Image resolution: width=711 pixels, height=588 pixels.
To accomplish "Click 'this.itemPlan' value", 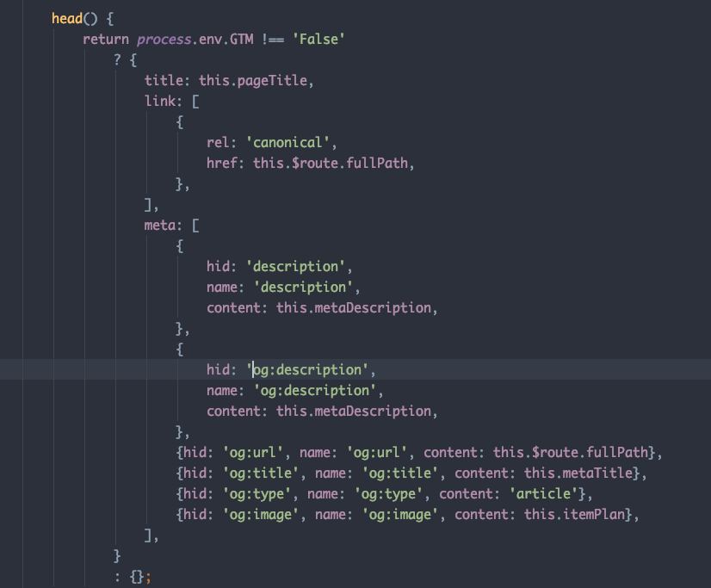I will [574, 515].
